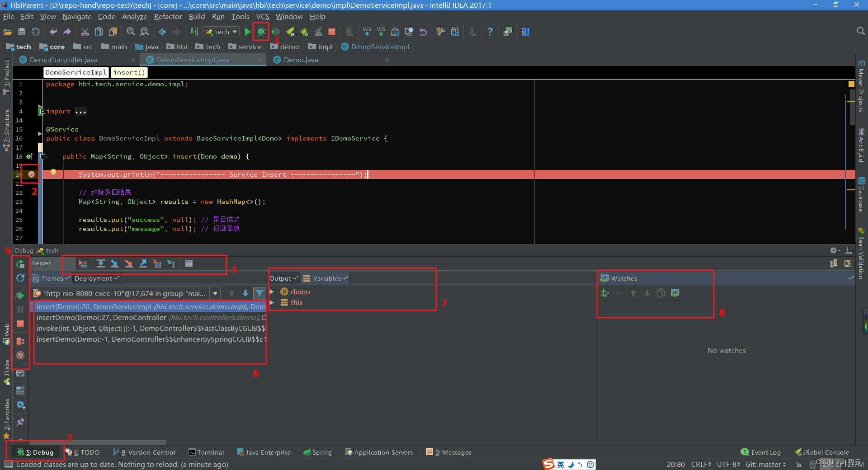
Task: Open the Event Log
Action: (765, 452)
